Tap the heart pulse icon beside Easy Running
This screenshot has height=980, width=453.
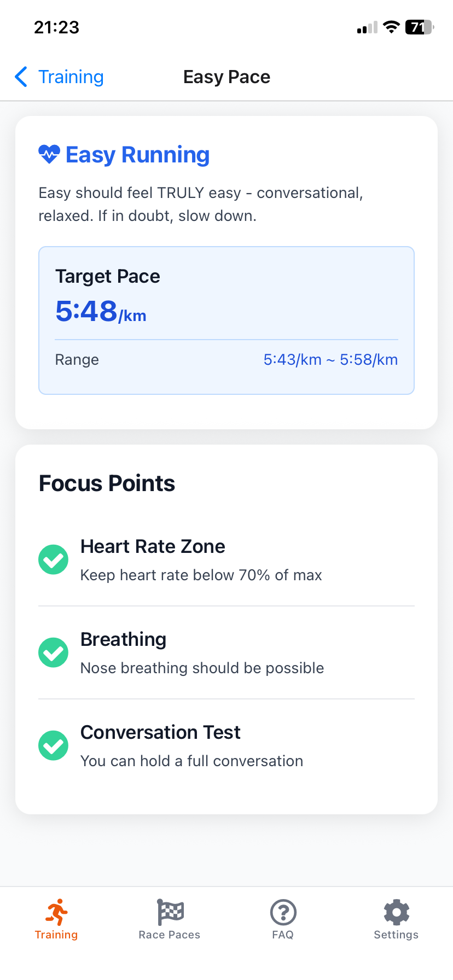pyautogui.click(x=49, y=155)
